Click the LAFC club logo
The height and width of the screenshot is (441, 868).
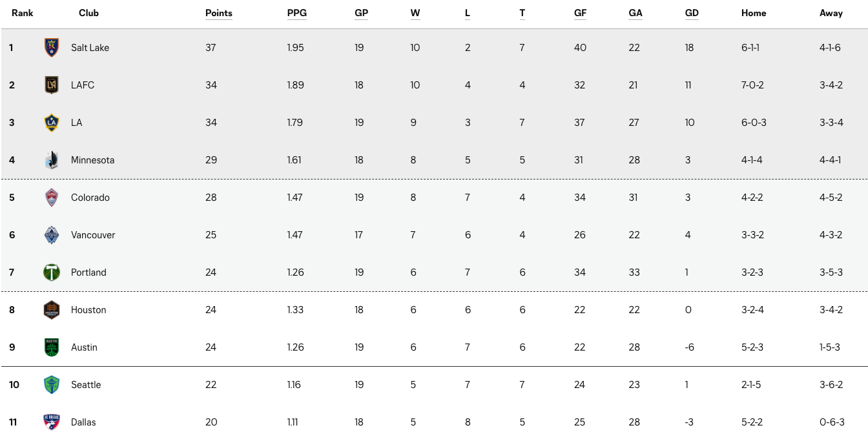pyautogui.click(x=52, y=85)
